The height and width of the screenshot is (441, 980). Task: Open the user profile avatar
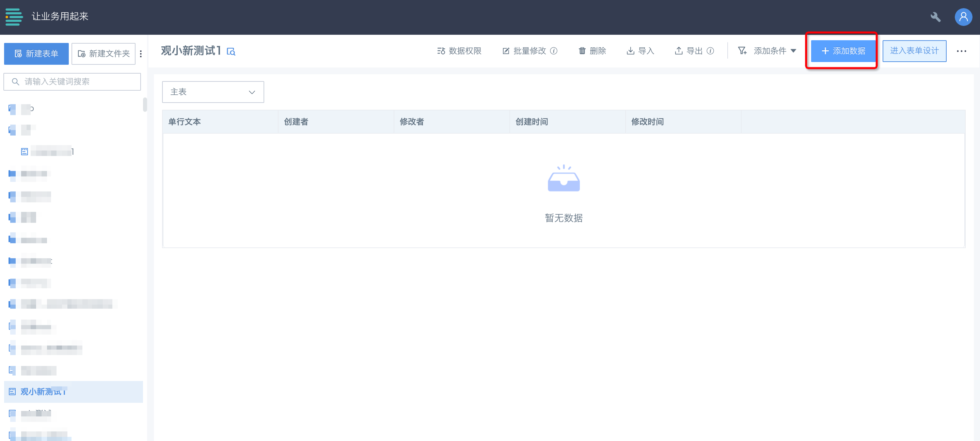pyautogui.click(x=963, y=17)
